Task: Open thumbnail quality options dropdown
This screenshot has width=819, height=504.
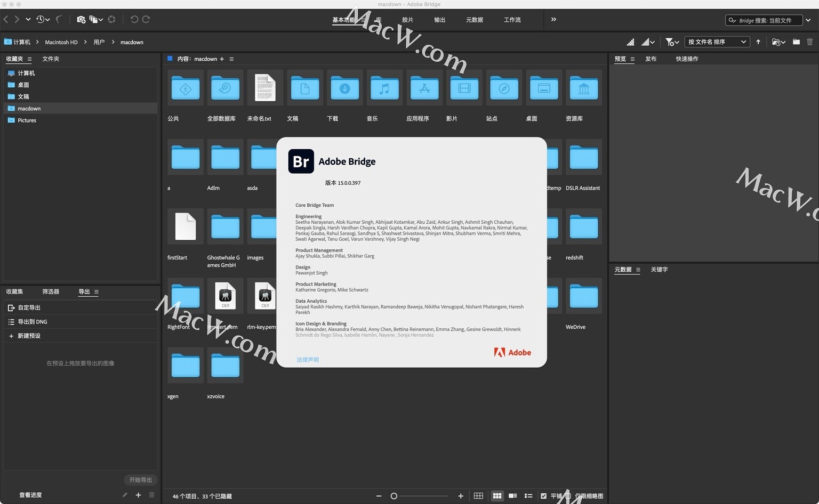Action: 648,42
